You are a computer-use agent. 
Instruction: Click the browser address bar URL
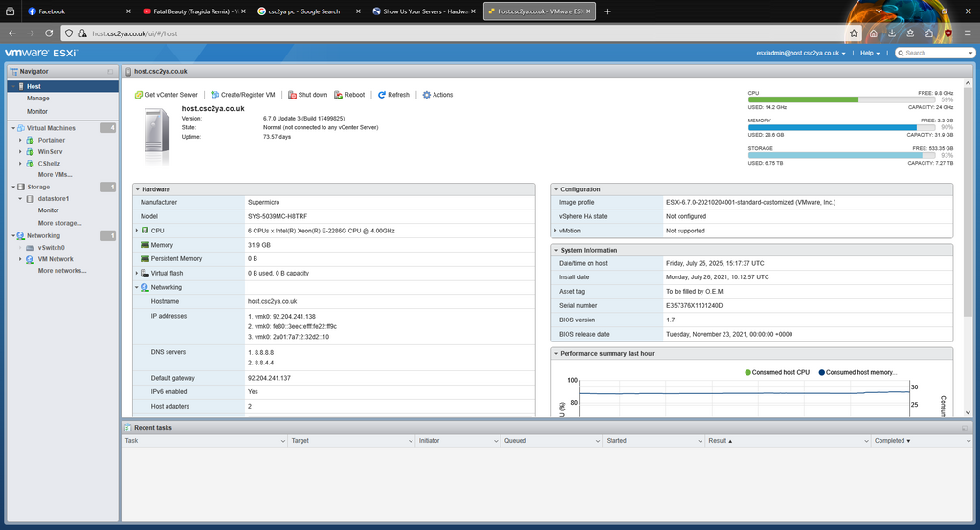134,33
